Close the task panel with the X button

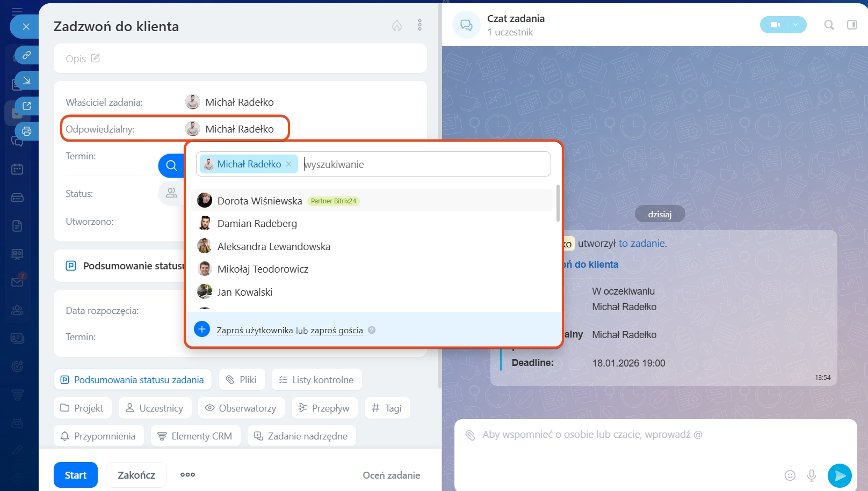pos(26,26)
